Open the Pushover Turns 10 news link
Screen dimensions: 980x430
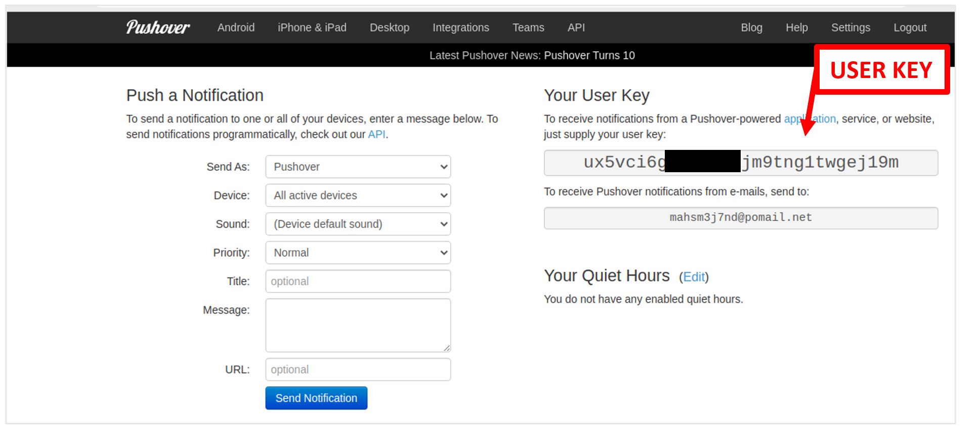click(589, 55)
